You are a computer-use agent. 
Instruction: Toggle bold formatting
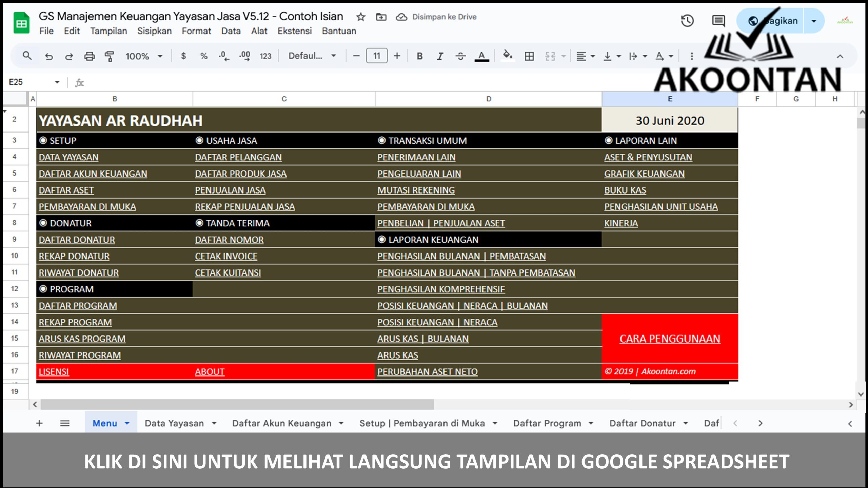point(419,56)
